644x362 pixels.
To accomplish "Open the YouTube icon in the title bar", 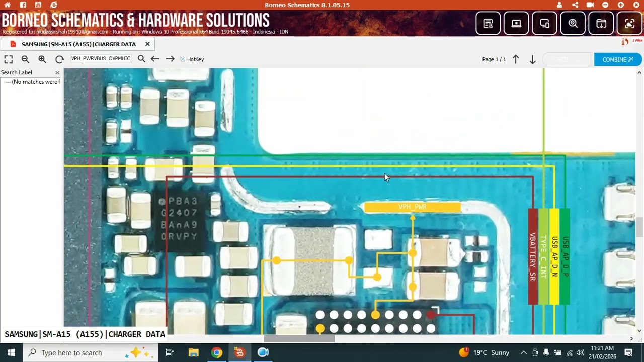I will 38,5.
